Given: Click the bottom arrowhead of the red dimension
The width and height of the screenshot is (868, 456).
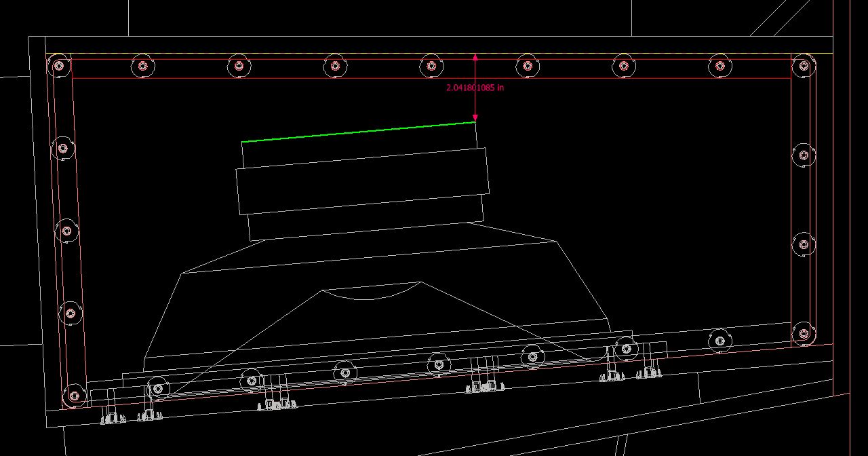Looking at the screenshot, I should pos(475,118).
